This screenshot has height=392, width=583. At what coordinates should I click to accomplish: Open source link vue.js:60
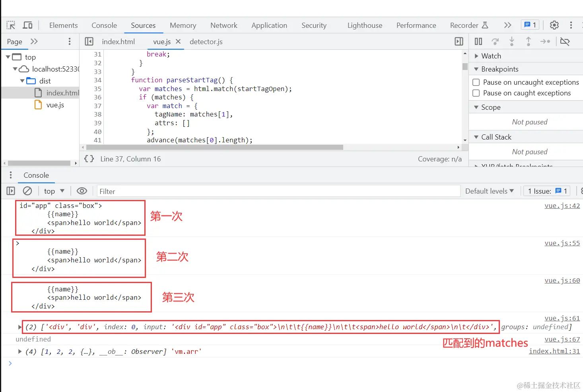coord(562,280)
